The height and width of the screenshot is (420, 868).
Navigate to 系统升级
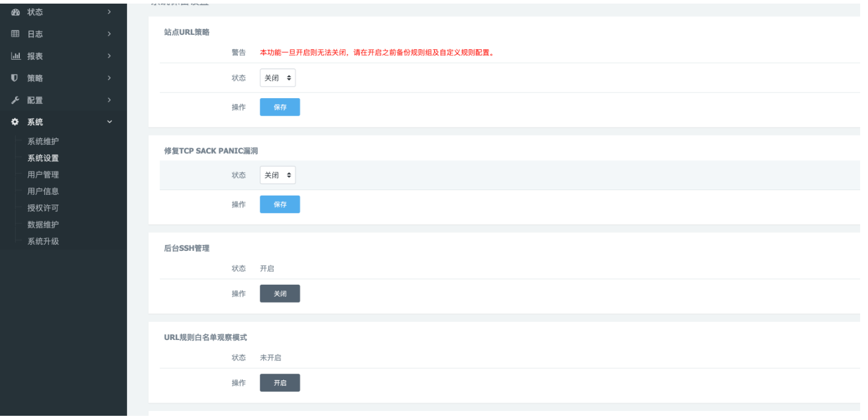coord(43,241)
